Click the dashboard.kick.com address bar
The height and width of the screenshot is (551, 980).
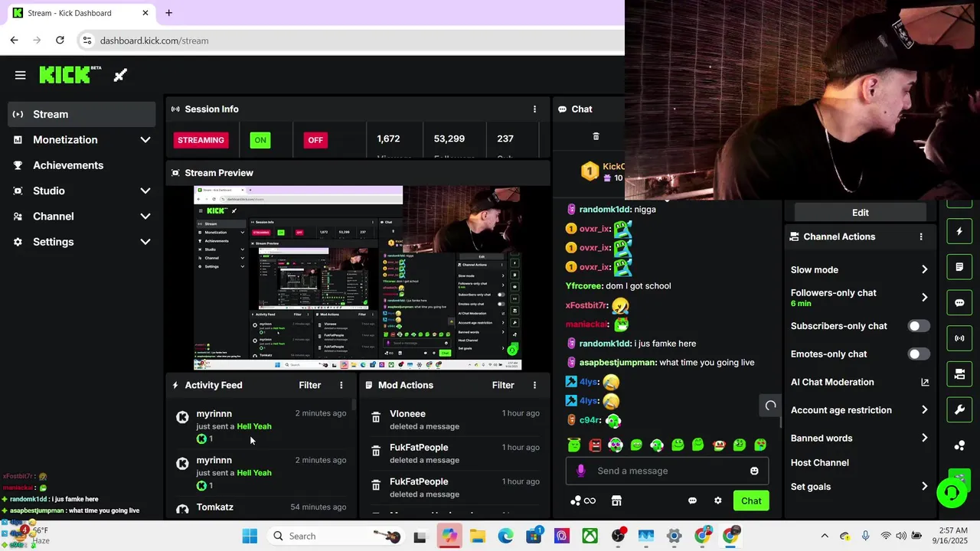[352, 41]
